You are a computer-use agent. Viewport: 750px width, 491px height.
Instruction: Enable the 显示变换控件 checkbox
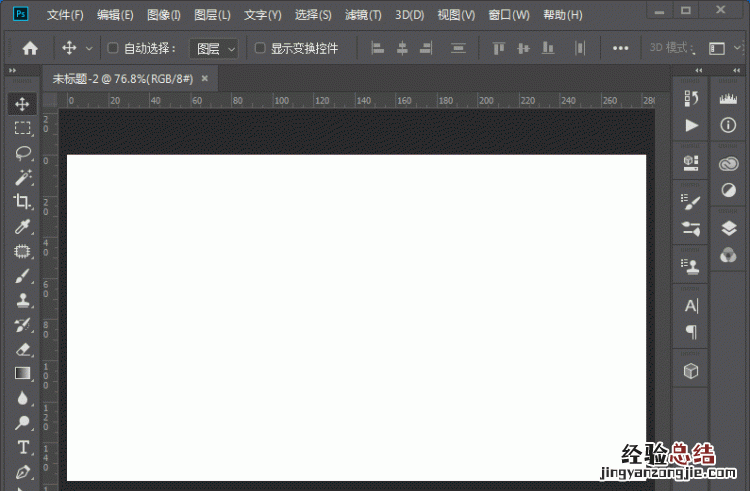point(260,48)
